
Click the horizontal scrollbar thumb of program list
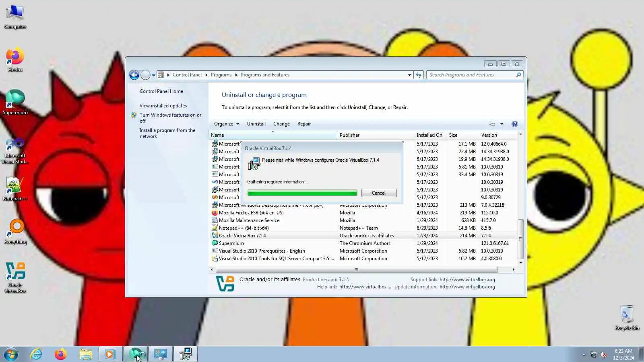pyautogui.click(x=357, y=269)
